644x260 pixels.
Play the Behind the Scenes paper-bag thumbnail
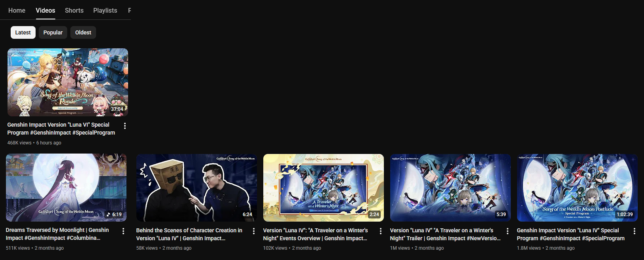[196, 188]
